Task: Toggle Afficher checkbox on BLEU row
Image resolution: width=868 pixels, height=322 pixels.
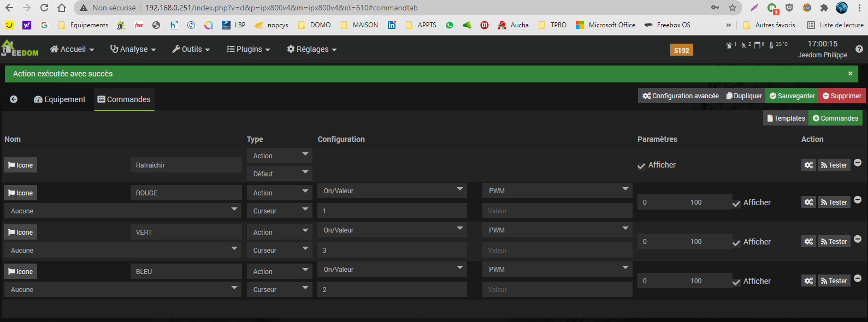Action: (736, 282)
